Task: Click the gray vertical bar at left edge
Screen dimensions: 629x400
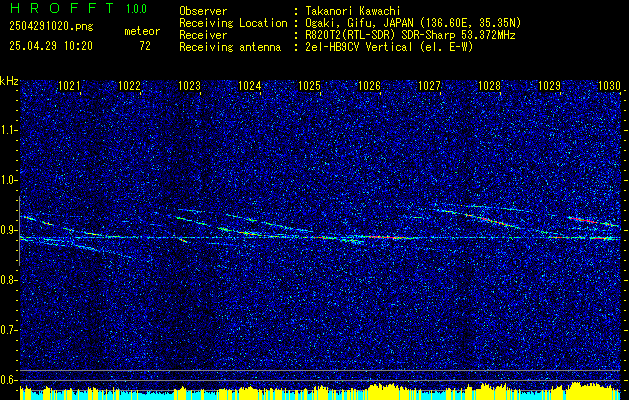Action: pos(19,231)
